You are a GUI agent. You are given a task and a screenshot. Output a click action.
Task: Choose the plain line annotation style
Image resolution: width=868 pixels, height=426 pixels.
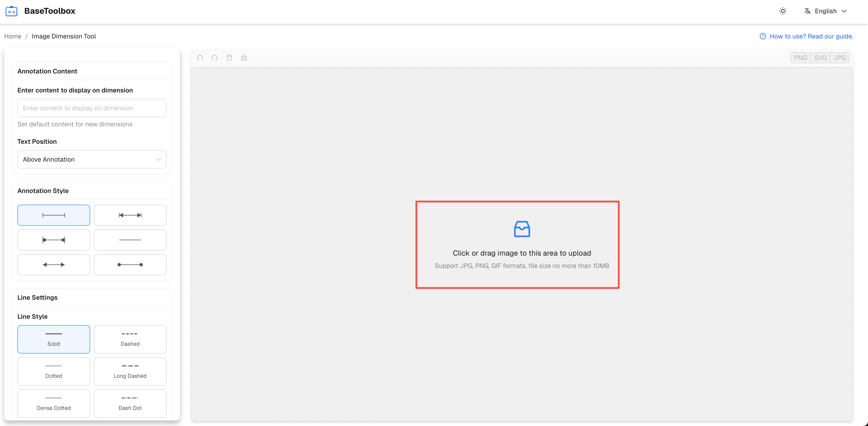point(130,240)
